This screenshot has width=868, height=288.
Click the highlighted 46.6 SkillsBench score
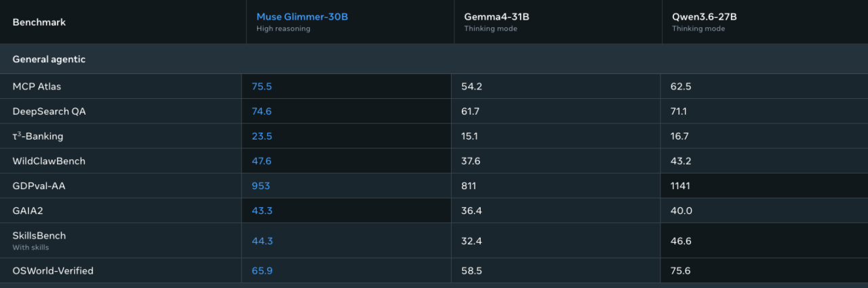[681, 241]
